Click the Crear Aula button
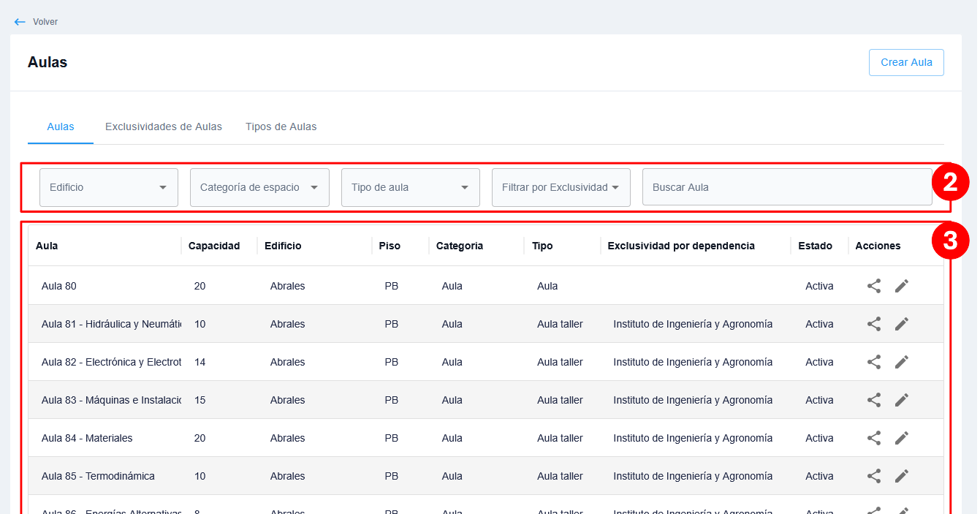The width and height of the screenshot is (980, 514). (x=906, y=62)
